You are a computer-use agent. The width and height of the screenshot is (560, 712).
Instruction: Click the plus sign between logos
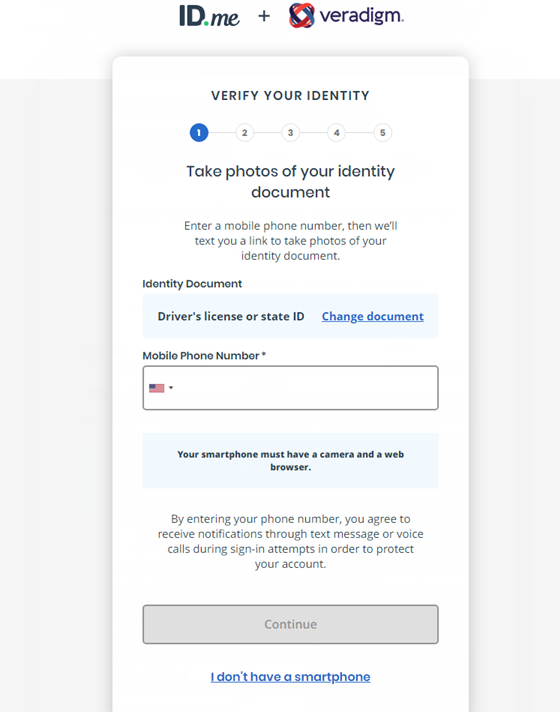264,16
